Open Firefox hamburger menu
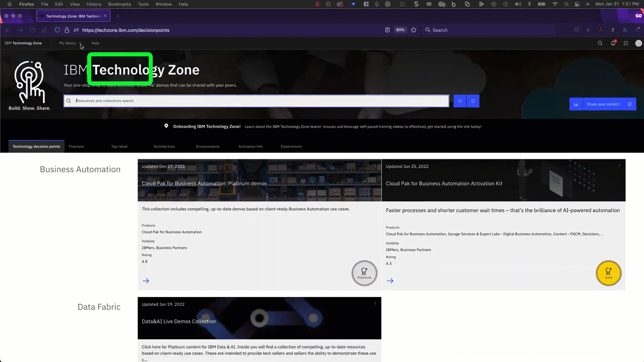Image resolution: width=644 pixels, height=362 pixels. pos(637,30)
